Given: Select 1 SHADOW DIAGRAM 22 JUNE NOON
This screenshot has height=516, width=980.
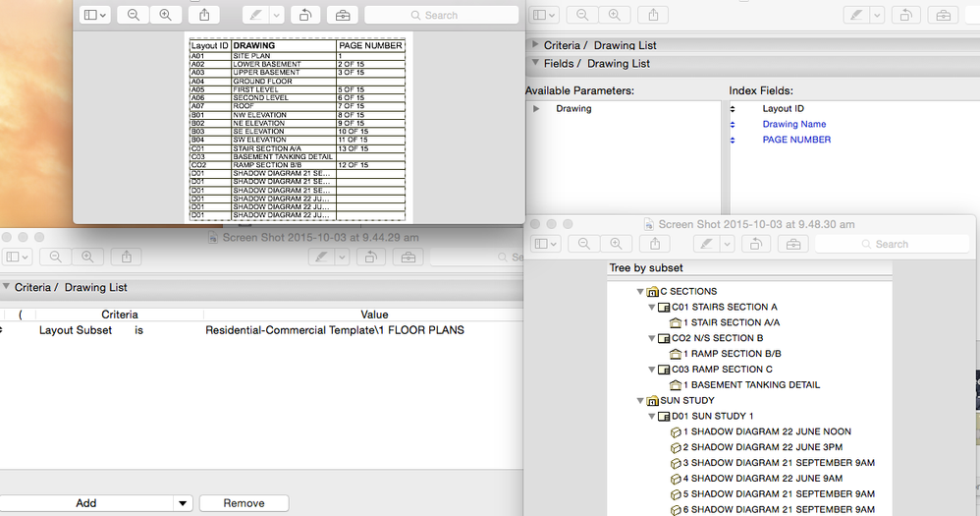Looking at the screenshot, I should tap(766, 431).
